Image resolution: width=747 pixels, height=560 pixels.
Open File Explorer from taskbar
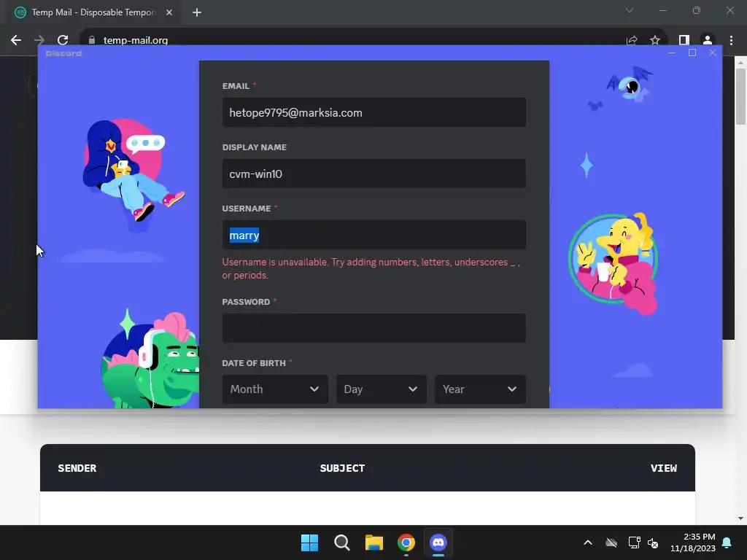click(374, 542)
